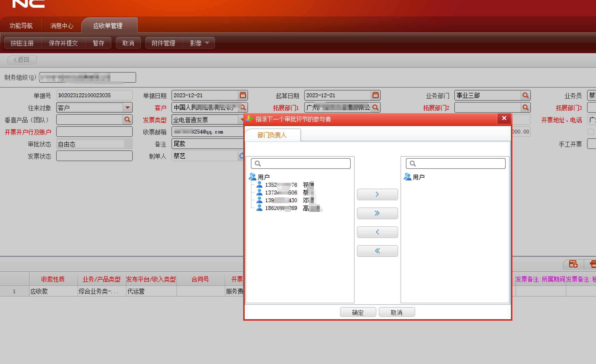
Task: Click 取消 button in dialog
Action: (397, 312)
